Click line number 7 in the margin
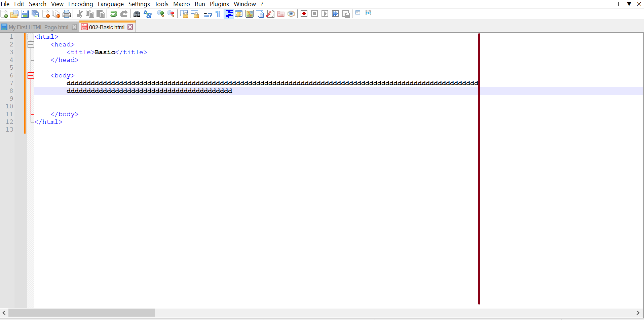This screenshot has height=320, width=644. tap(11, 83)
